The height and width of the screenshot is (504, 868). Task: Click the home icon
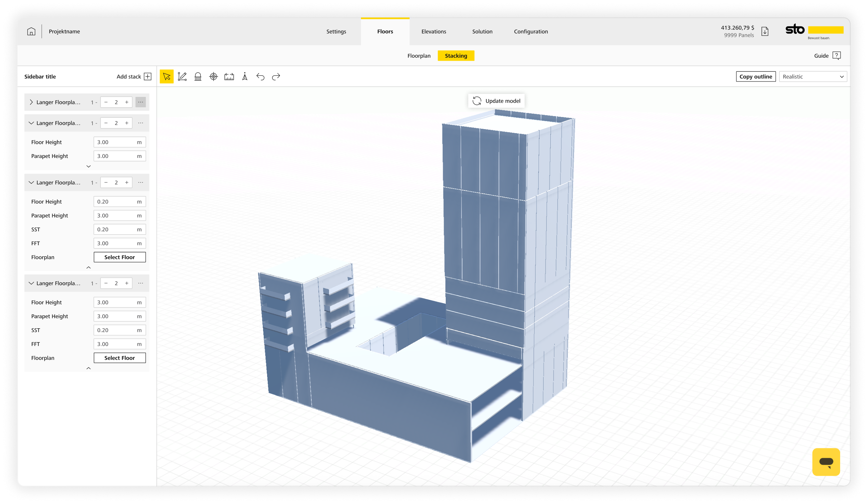31,32
